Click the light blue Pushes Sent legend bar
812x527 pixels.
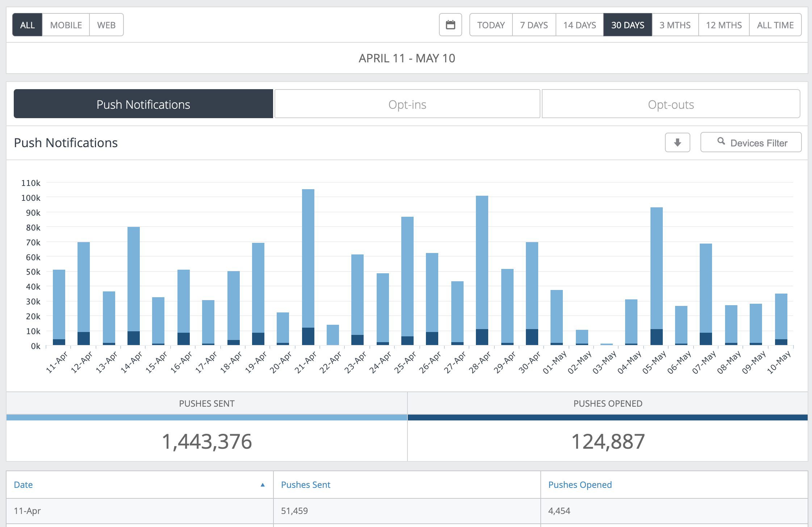207,418
